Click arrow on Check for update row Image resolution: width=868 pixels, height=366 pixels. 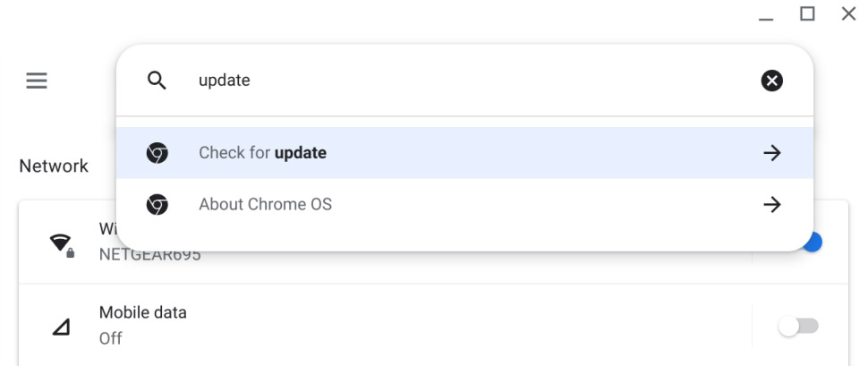(x=771, y=153)
